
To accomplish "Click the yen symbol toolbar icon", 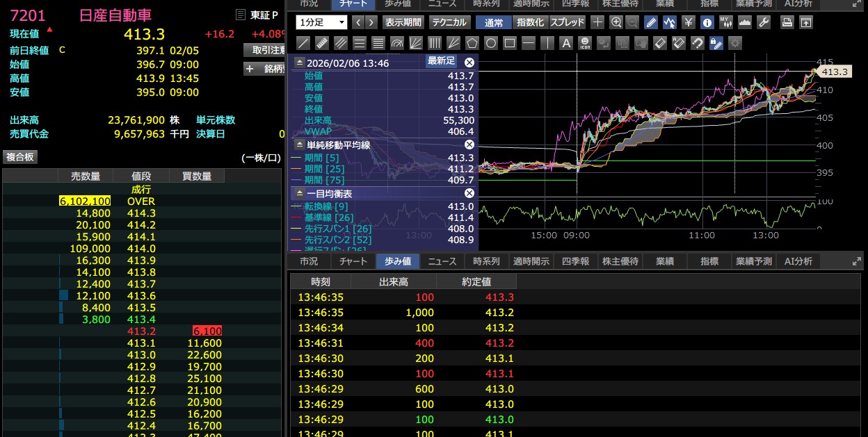I will coord(689,22).
